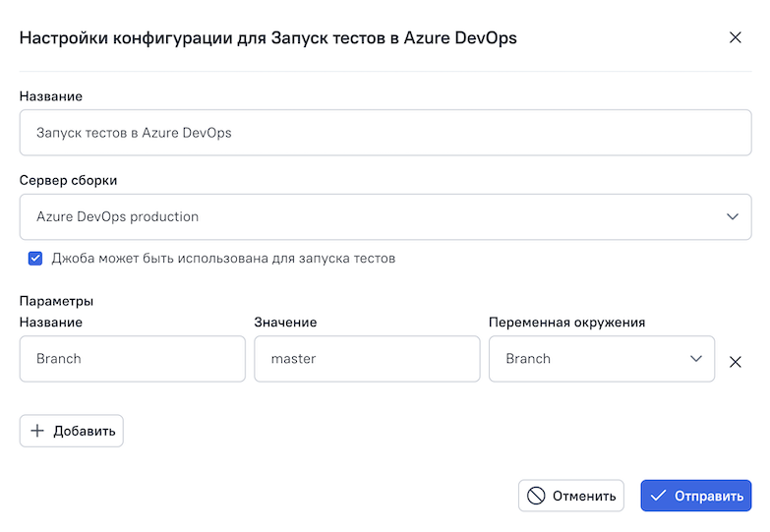The image size is (770, 532).
Task: Close the configuration settings dialog
Action: [735, 37]
